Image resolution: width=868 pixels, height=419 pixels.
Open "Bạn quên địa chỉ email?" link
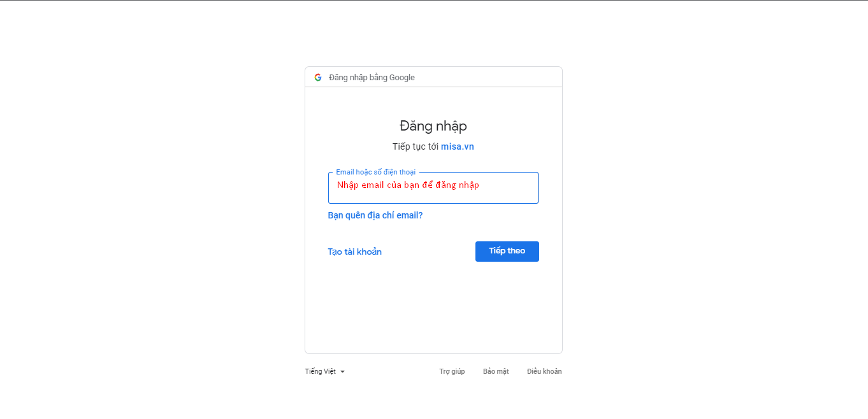coord(375,215)
